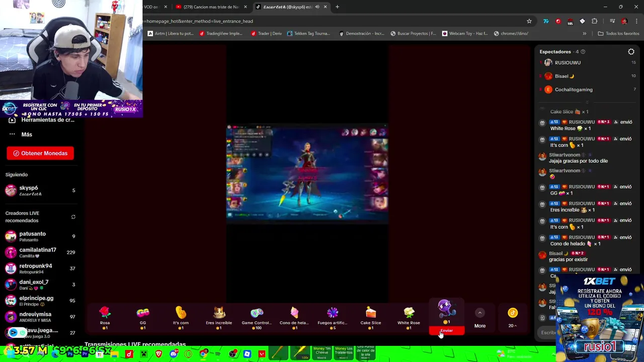Open the coin balance menu showing 20
The image size is (644, 362).
click(513, 319)
